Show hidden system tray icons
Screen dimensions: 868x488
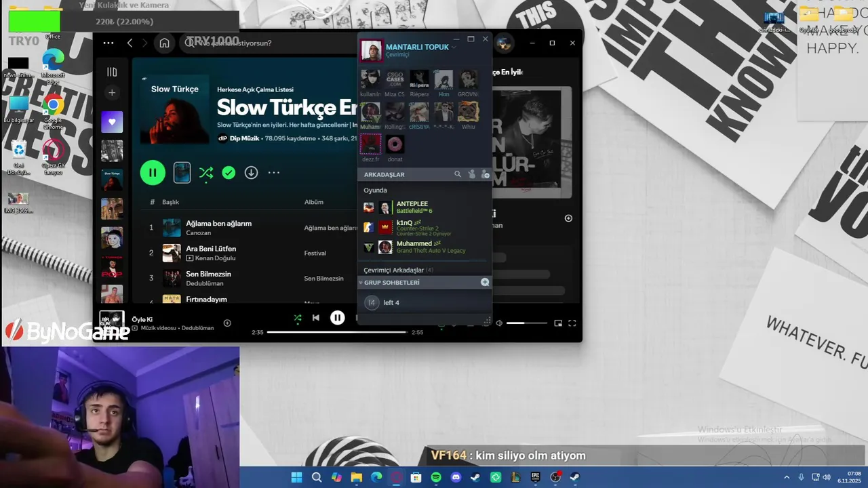(787, 477)
